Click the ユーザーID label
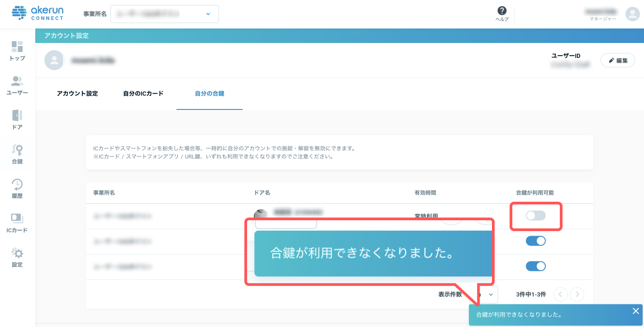Image resolution: width=644 pixels, height=327 pixels. point(566,56)
